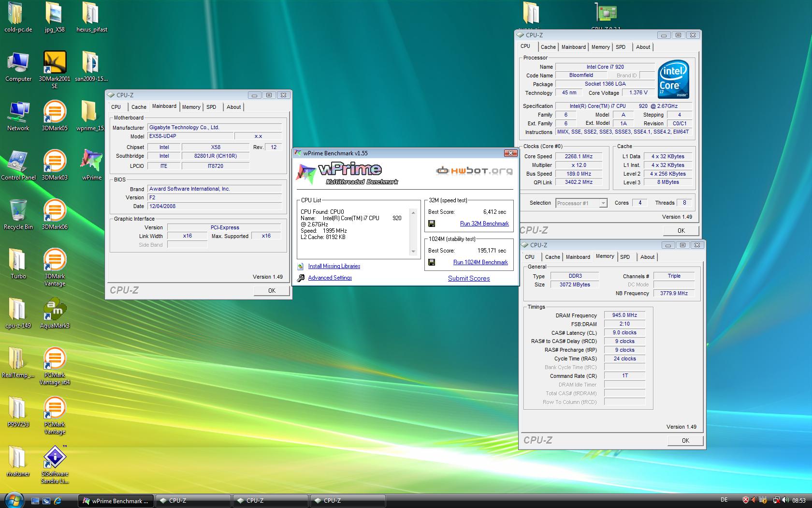Click scroll-down arrow in CPU List
The width and height of the screenshot is (812, 508).
tap(413, 252)
